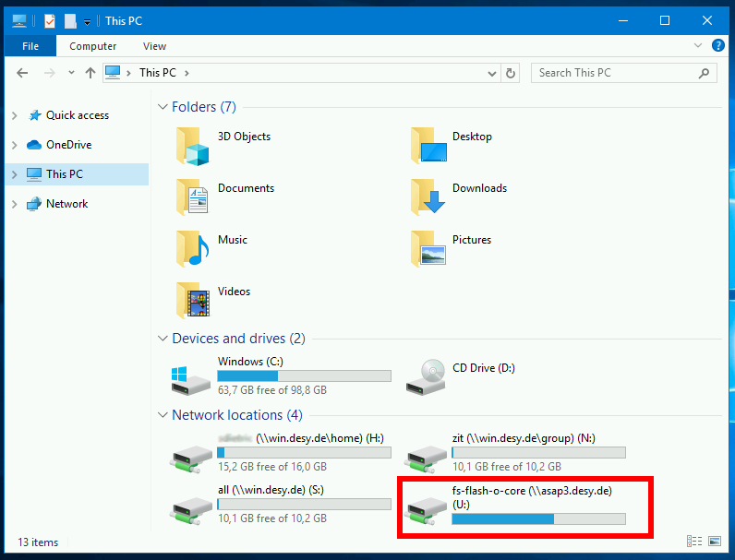The image size is (735, 560).
Task: Click the 'CD Drive (D:)' label
Action: click(x=484, y=368)
